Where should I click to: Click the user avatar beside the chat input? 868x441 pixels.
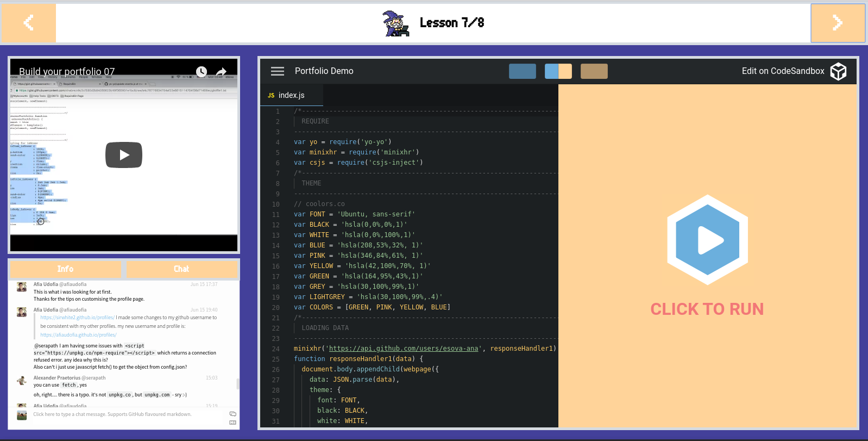pos(22,415)
